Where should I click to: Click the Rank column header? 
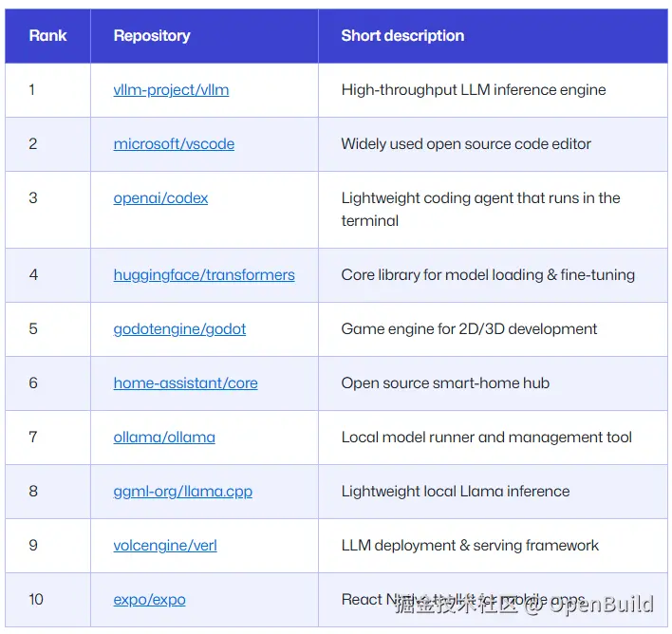coord(47,35)
